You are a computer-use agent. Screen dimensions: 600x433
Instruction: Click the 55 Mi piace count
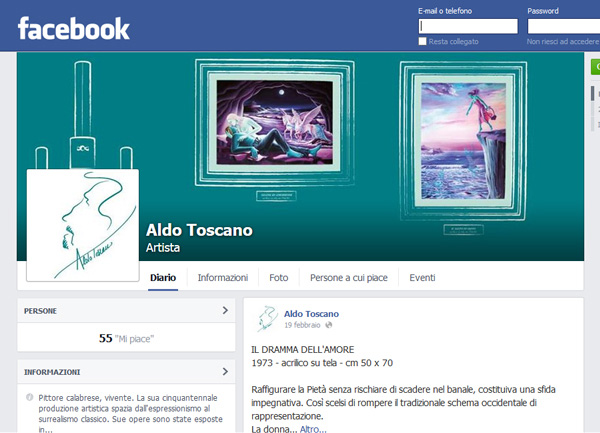[126, 339]
